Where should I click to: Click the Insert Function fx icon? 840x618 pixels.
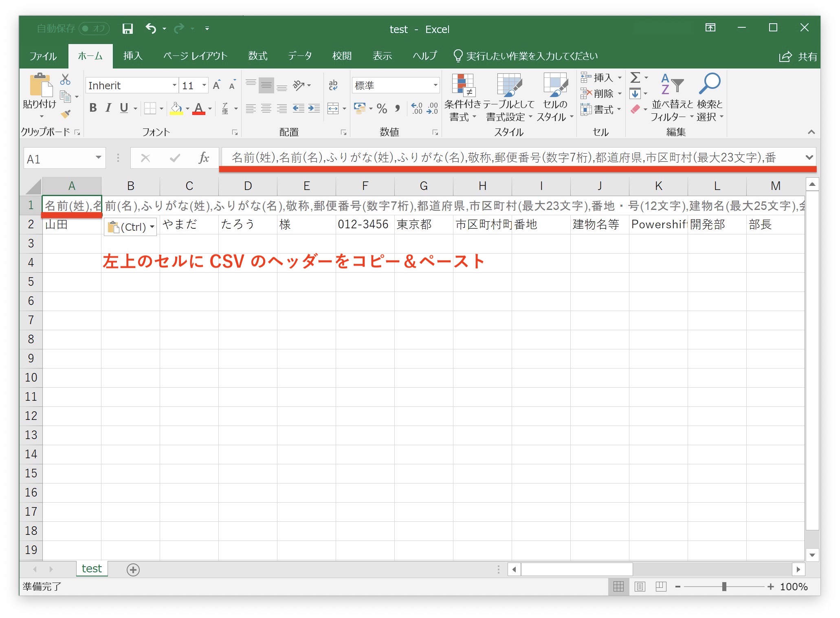coord(204,158)
